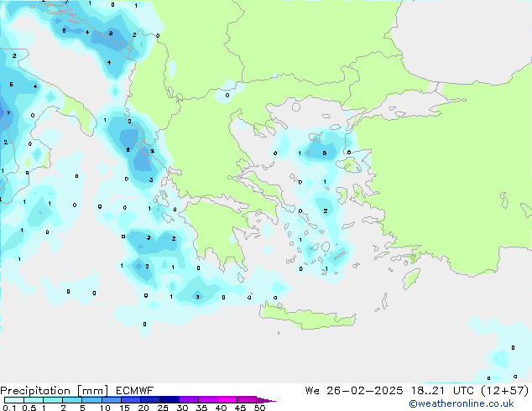Image resolution: width=532 pixels, height=411 pixels.
Task: Click the 45–50 mm legend swatch
Action: [247, 400]
